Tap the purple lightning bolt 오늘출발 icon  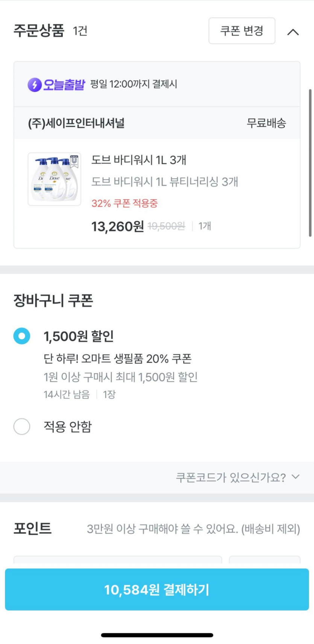click(x=35, y=84)
